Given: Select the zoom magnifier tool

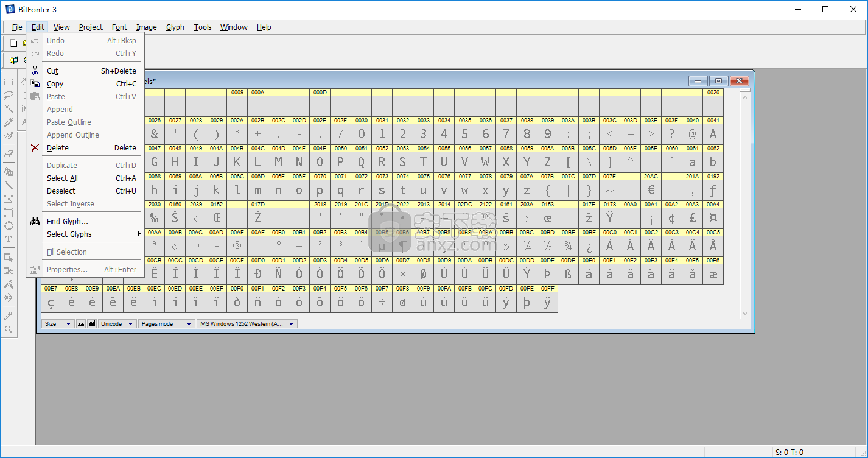Looking at the screenshot, I should coord(9,329).
